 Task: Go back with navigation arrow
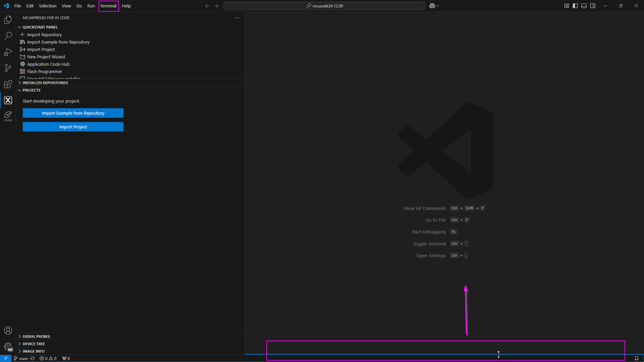(207, 6)
